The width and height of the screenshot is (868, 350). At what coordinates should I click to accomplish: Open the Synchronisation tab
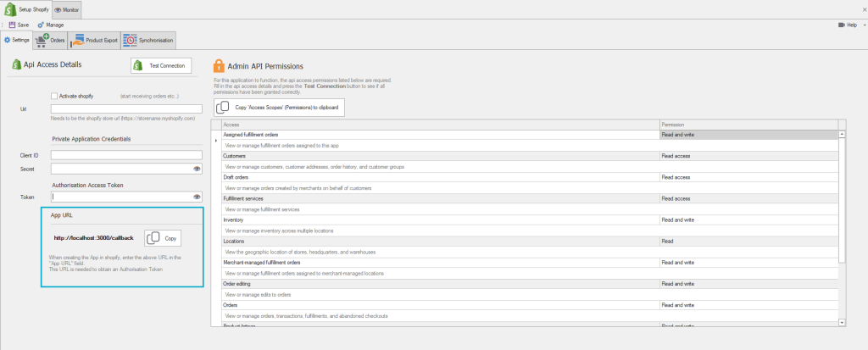(148, 41)
